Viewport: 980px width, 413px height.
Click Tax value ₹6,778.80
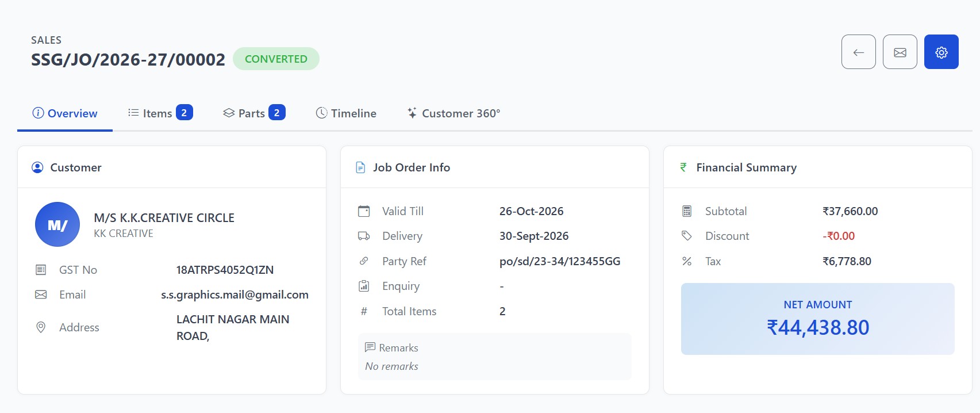click(847, 261)
